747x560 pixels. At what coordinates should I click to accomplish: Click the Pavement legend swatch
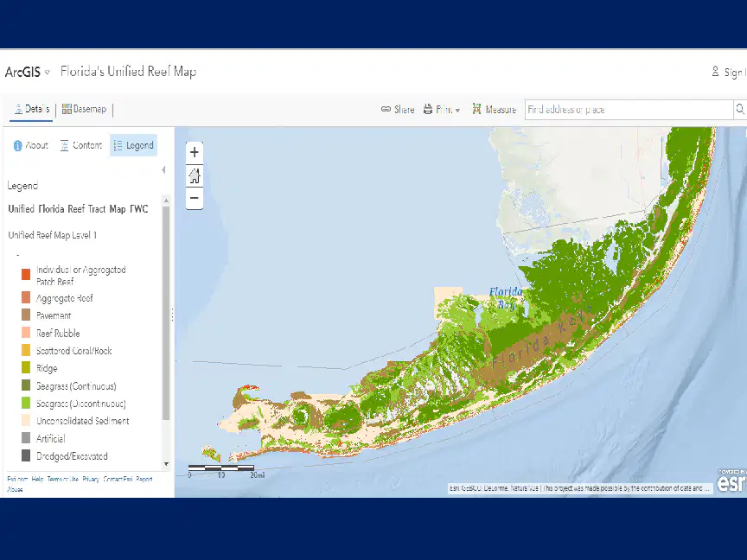tap(26, 315)
